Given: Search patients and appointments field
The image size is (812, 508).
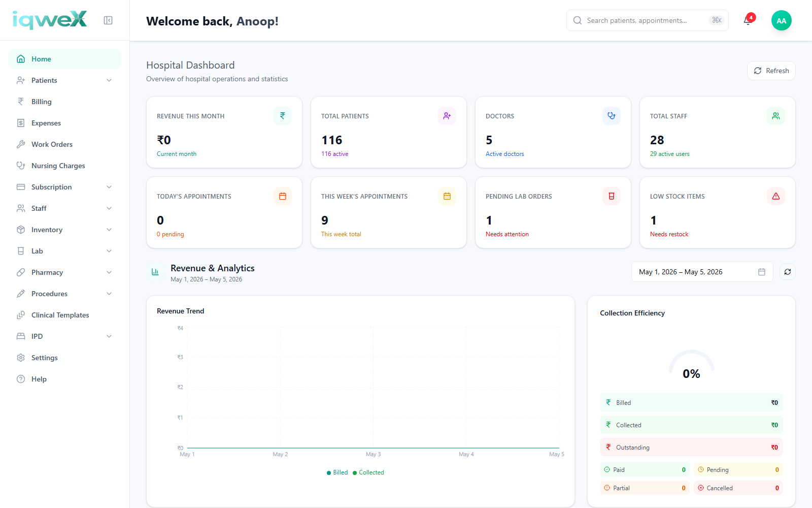Looking at the screenshot, I should pos(648,20).
